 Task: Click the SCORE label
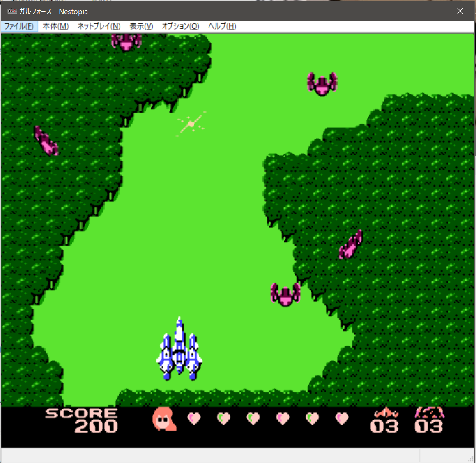click(81, 413)
